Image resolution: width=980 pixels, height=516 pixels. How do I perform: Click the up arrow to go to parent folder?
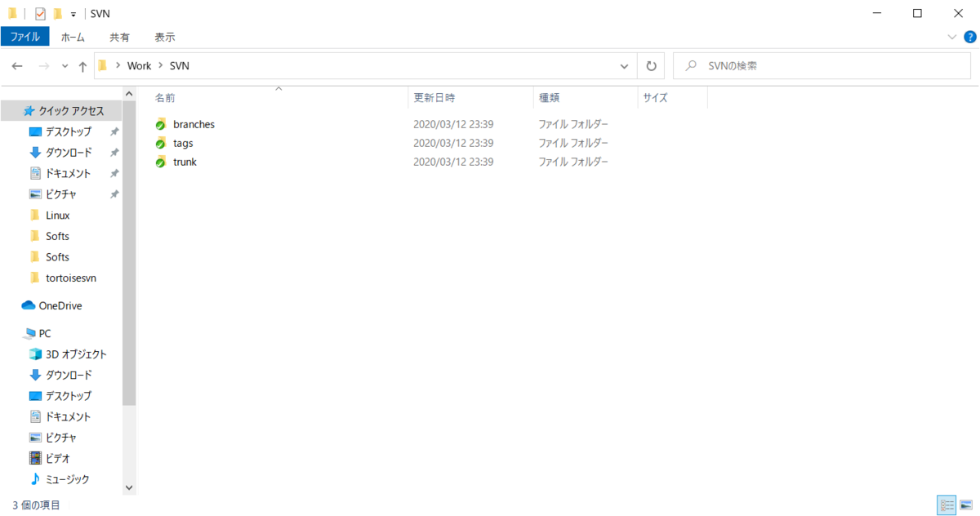click(82, 65)
